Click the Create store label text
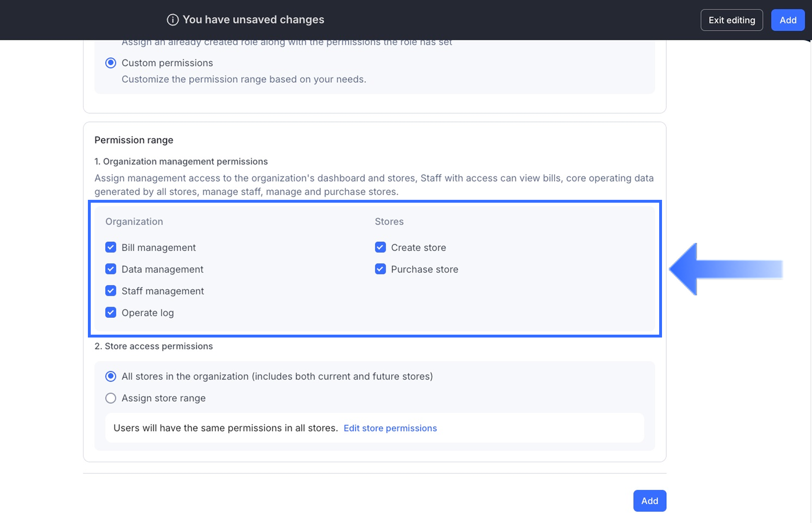 (x=418, y=248)
